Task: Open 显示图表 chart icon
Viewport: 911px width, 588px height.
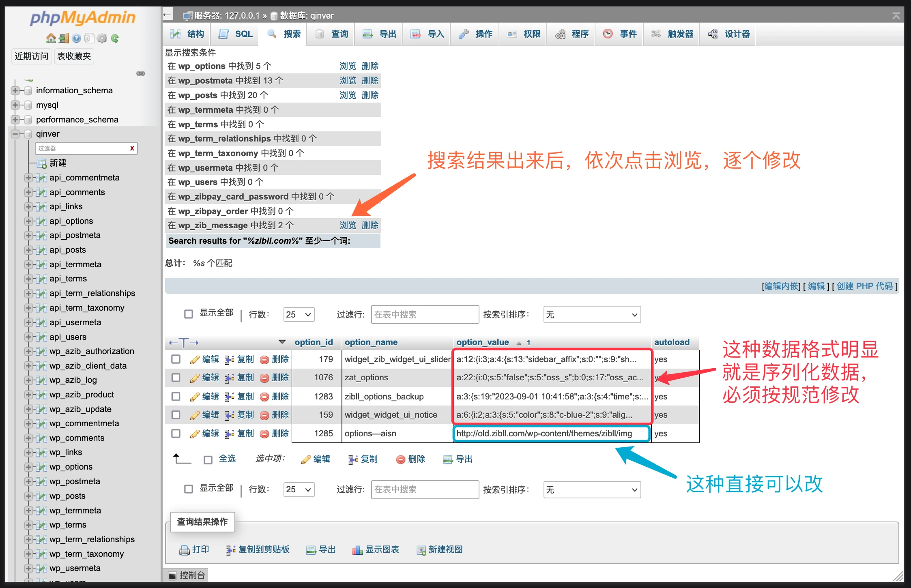Action: pos(357,550)
